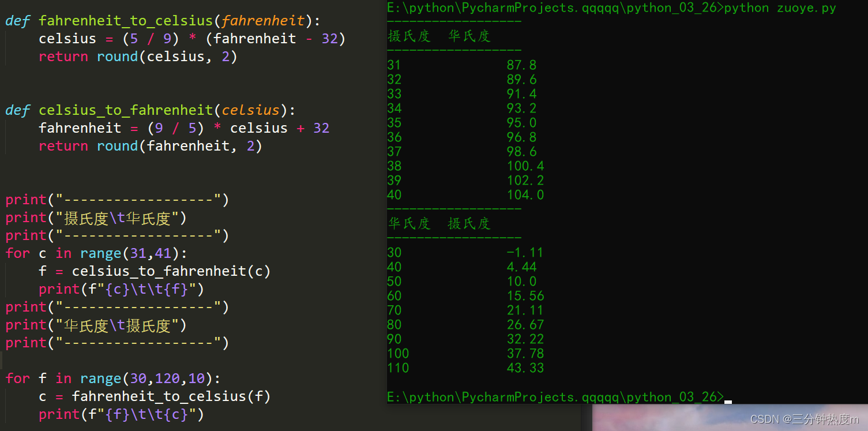
Task: Click the python zuoye.py command in the terminal
Action: click(780, 8)
